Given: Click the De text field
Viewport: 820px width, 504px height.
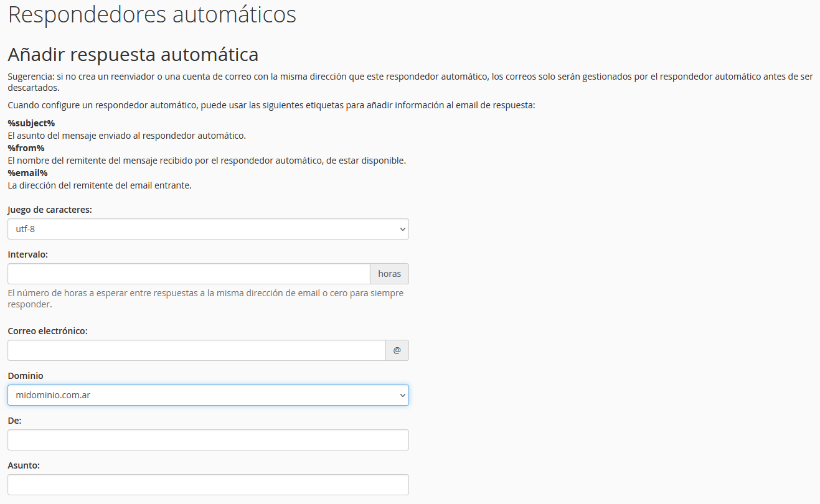Looking at the screenshot, I should coord(208,440).
